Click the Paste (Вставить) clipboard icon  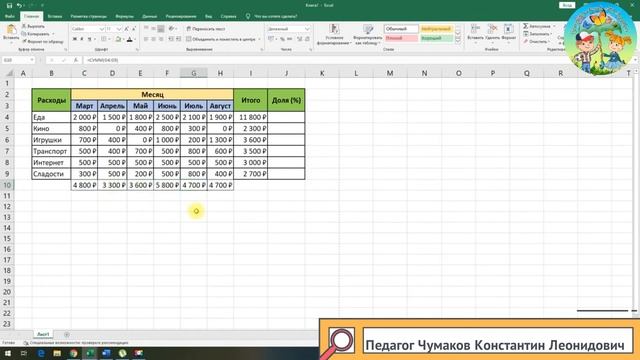coord(11,30)
